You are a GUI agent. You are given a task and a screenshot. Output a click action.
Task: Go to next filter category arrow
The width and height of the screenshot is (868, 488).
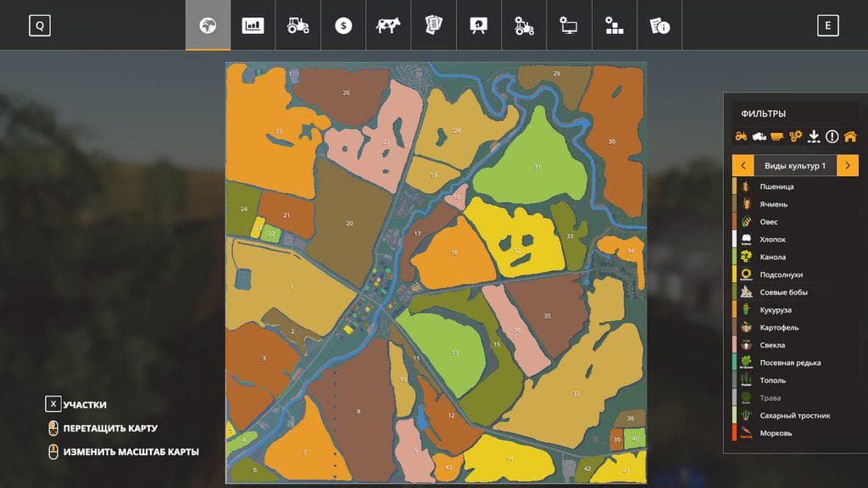848,165
